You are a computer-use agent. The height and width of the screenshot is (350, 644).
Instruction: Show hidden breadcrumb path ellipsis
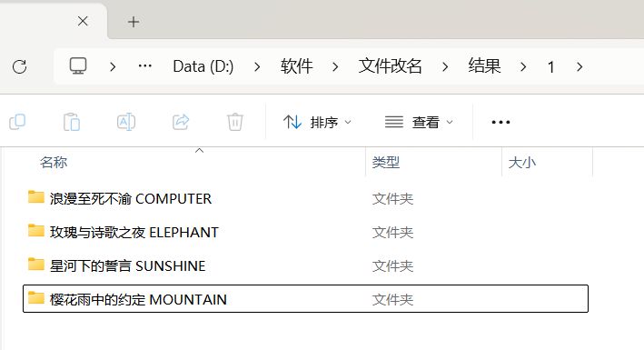(x=145, y=65)
